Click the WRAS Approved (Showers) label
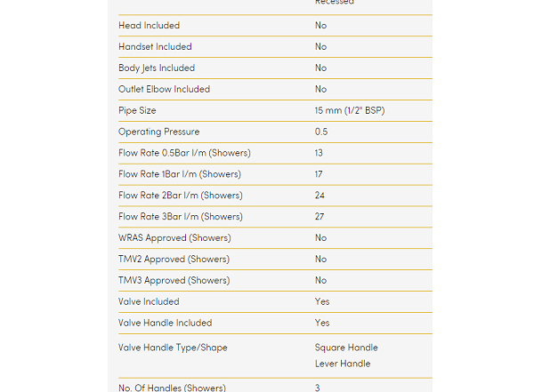 click(x=174, y=238)
